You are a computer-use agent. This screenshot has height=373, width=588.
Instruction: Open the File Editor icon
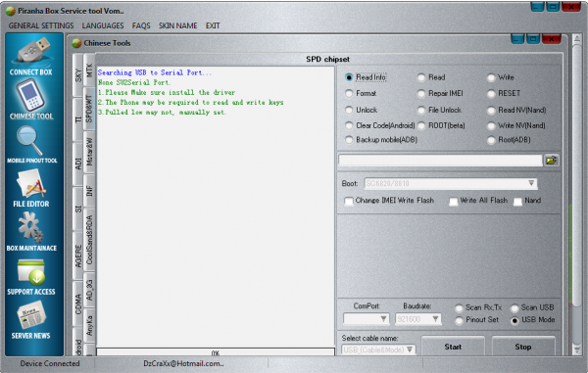click(x=31, y=183)
